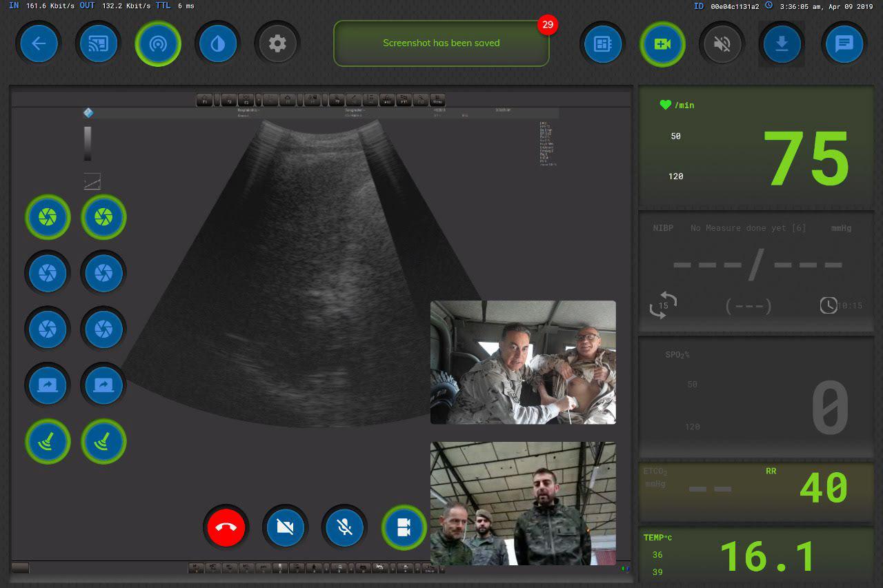
Task: Click the RR value 40
Action: [x=823, y=487]
